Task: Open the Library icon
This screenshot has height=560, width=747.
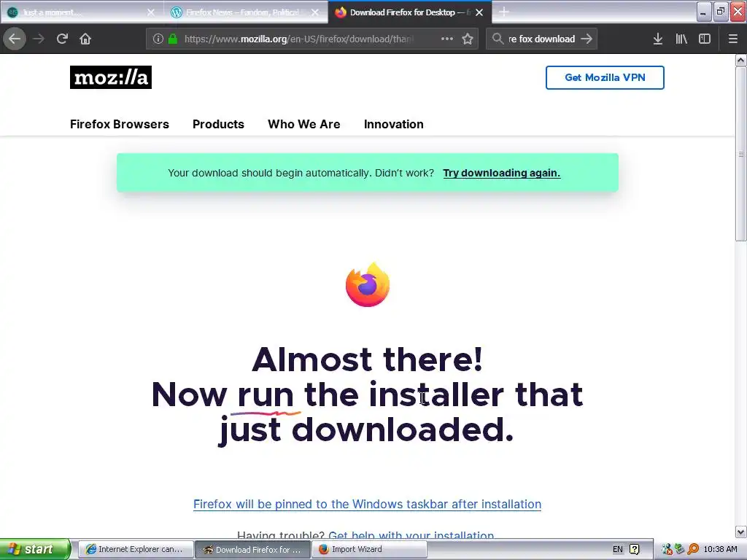Action: tap(681, 39)
